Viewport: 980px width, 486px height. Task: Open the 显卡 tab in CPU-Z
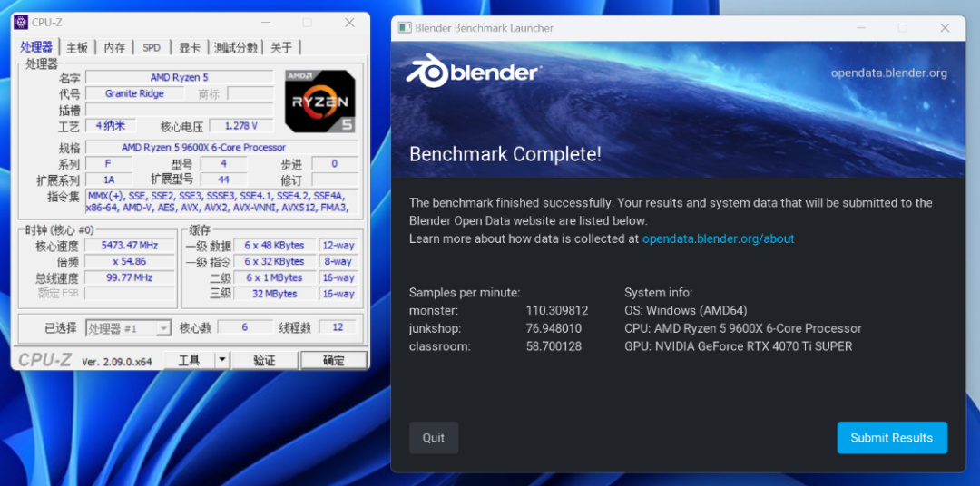coord(190,47)
